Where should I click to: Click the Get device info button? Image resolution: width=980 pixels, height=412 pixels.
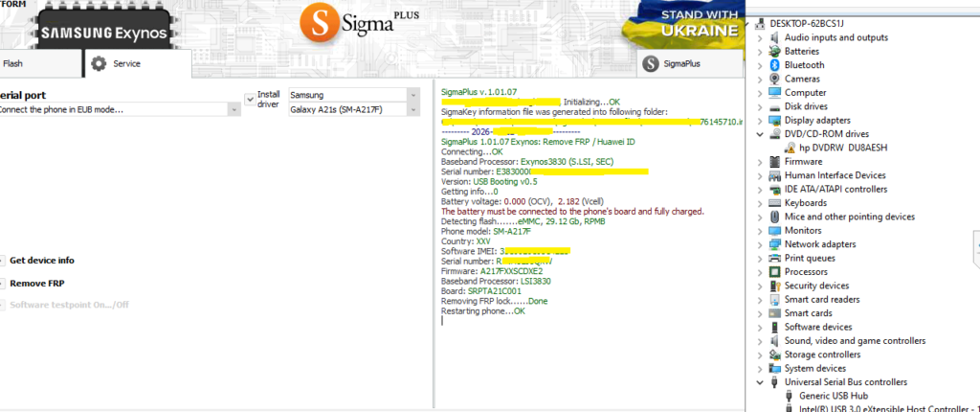tap(40, 261)
